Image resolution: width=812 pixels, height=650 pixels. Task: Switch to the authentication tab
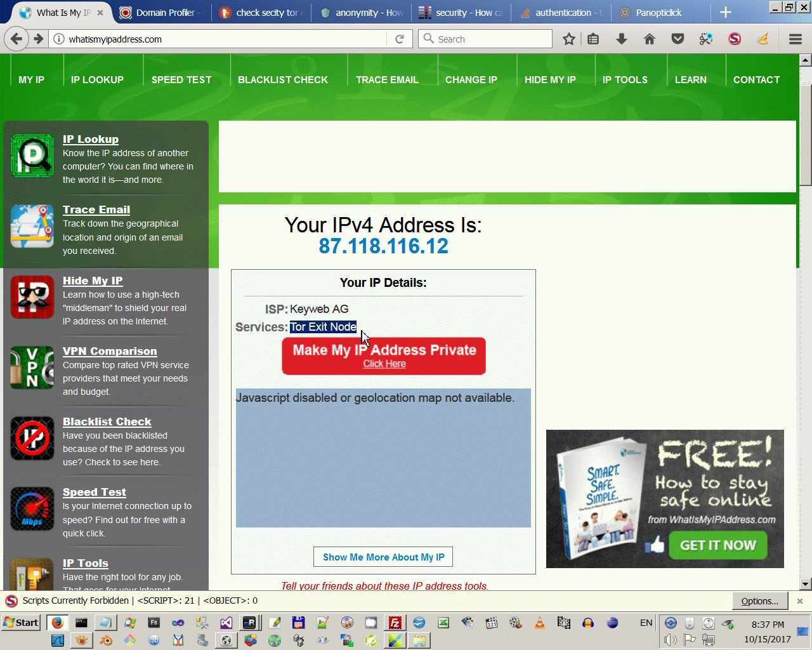(561, 13)
